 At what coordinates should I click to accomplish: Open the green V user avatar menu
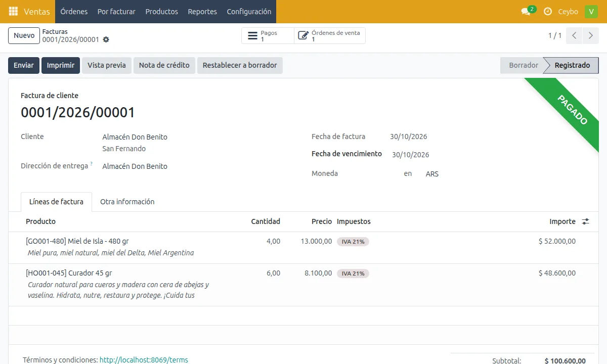(x=591, y=12)
